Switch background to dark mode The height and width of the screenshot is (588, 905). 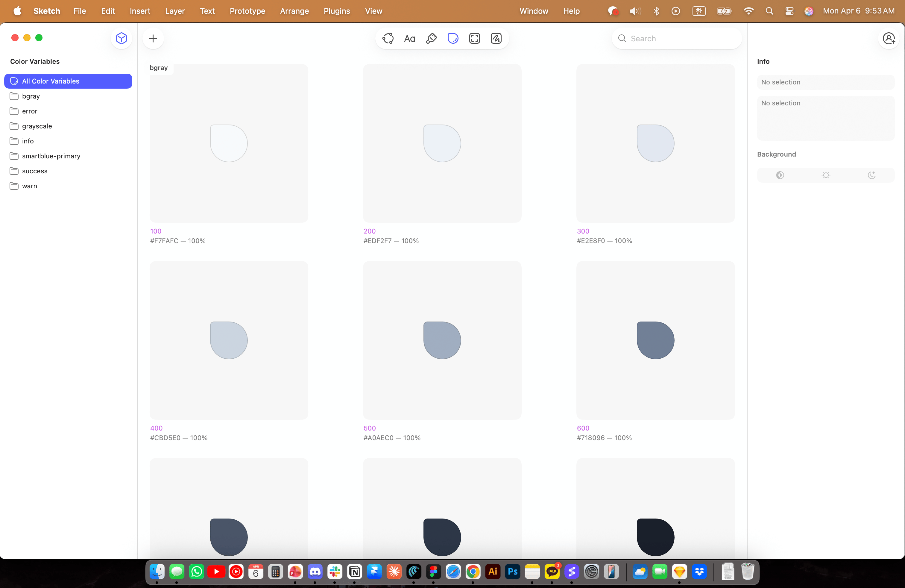coord(871,175)
